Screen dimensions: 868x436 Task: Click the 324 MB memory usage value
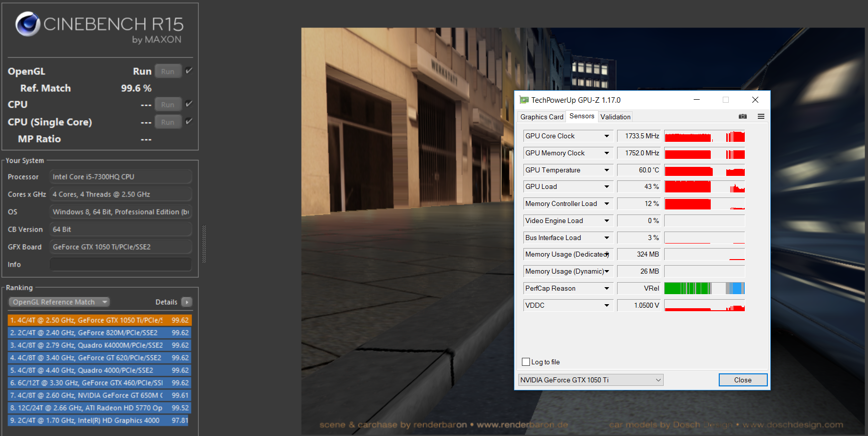click(x=639, y=255)
